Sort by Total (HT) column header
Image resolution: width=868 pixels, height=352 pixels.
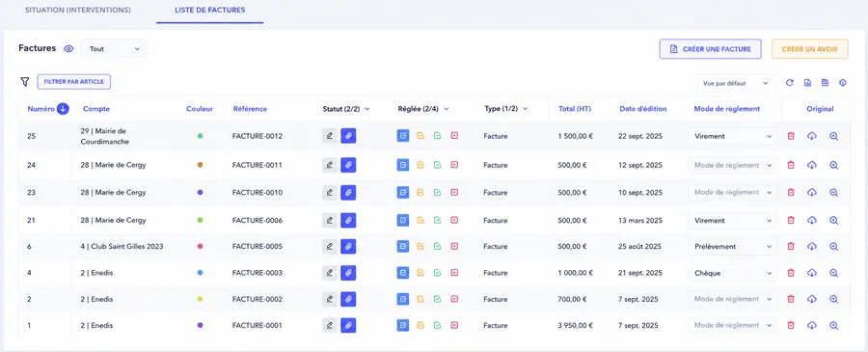(575, 109)
